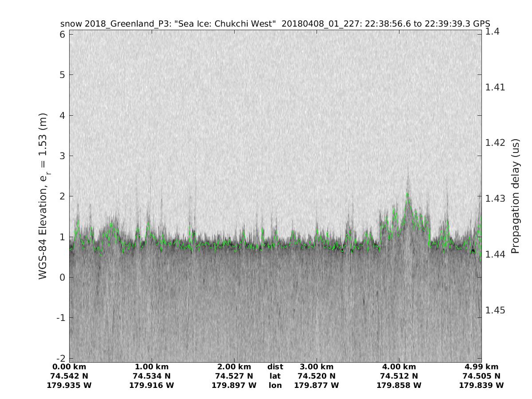Click the "dist" row label below axis
The height and width of the screenshot is (399, 532).
click(x=275, y=367)
